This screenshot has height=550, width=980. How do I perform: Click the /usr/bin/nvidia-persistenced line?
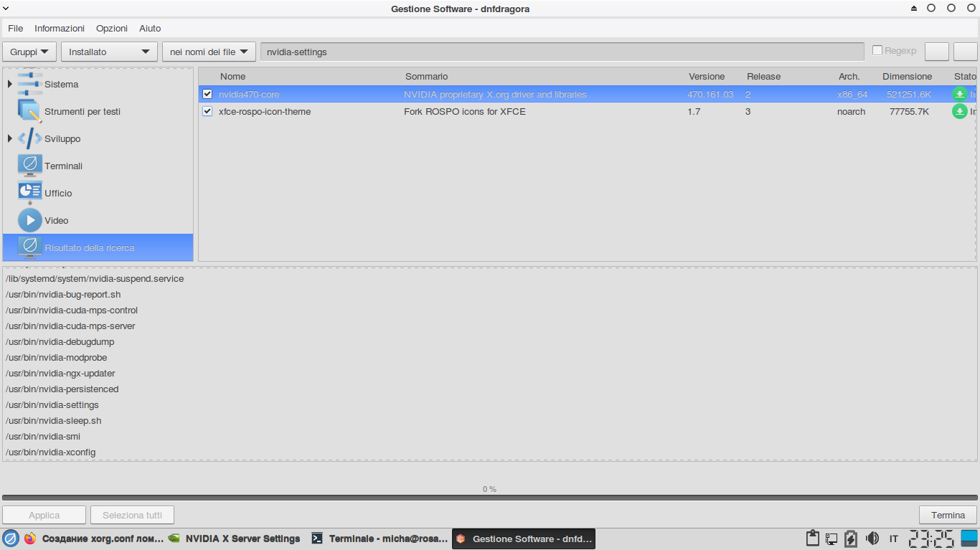(62, 389)
